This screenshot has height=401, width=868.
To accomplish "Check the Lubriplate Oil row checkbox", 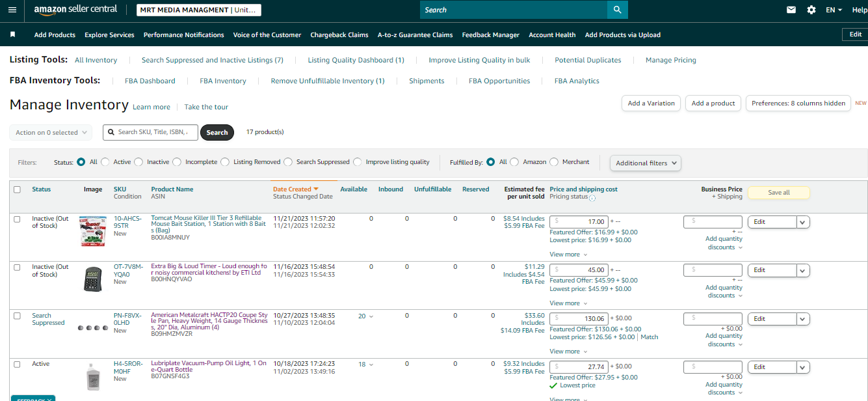I will tap(17, 364).
